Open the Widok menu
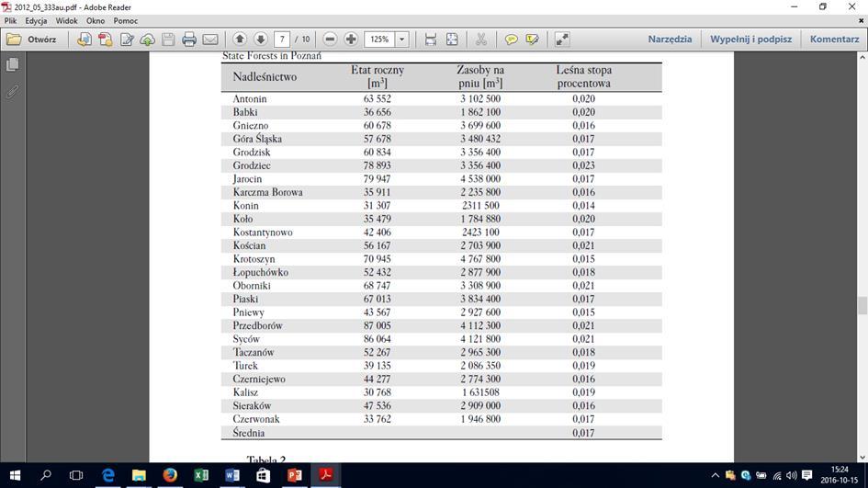This screenshot has height=488, width=868. click(x=66, y=20)
